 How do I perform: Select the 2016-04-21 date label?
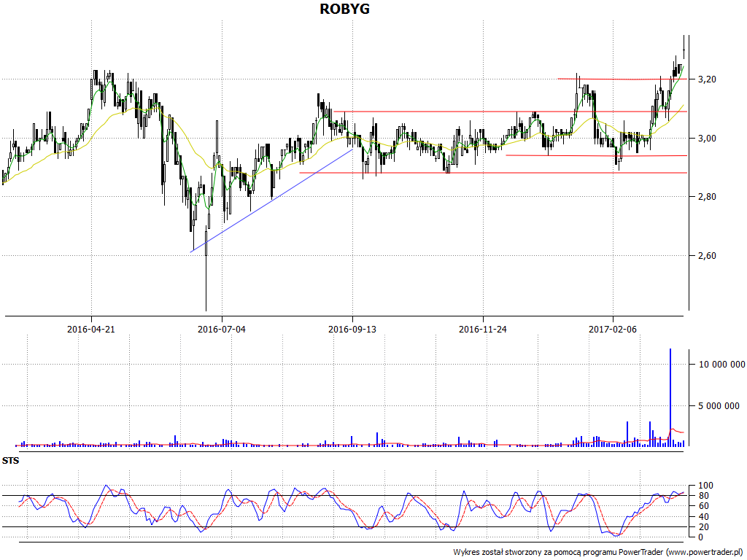(91, 329)
